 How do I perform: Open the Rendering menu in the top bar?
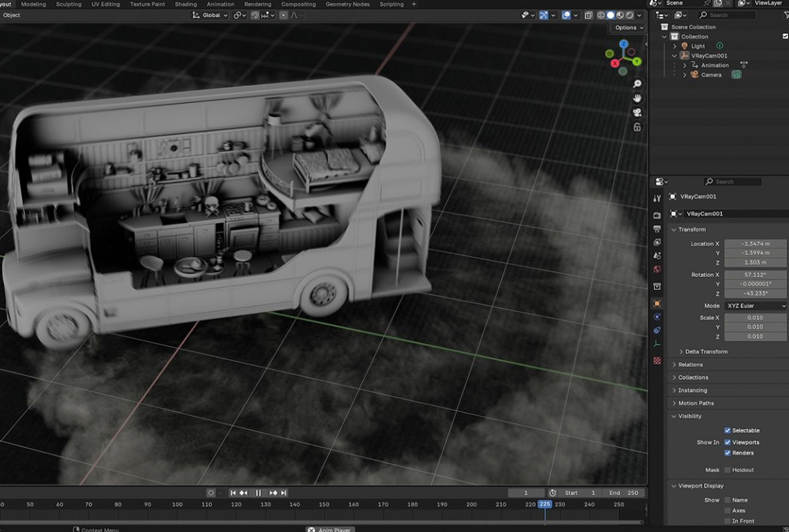coord(257,3)
